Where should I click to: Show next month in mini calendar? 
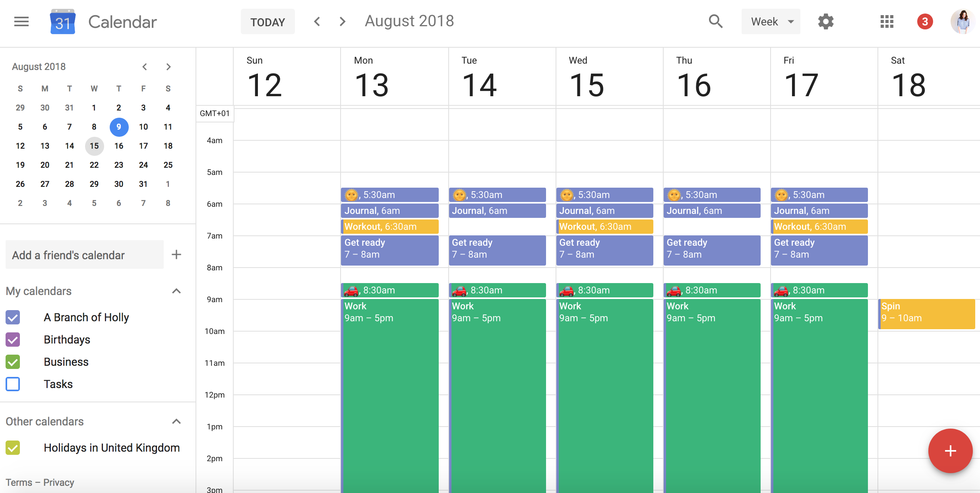168,67
